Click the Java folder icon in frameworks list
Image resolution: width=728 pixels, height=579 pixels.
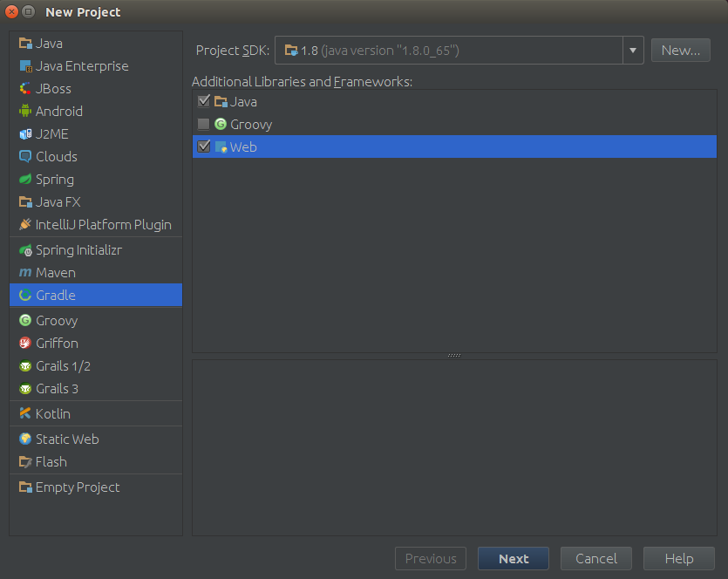pos(221,101)
